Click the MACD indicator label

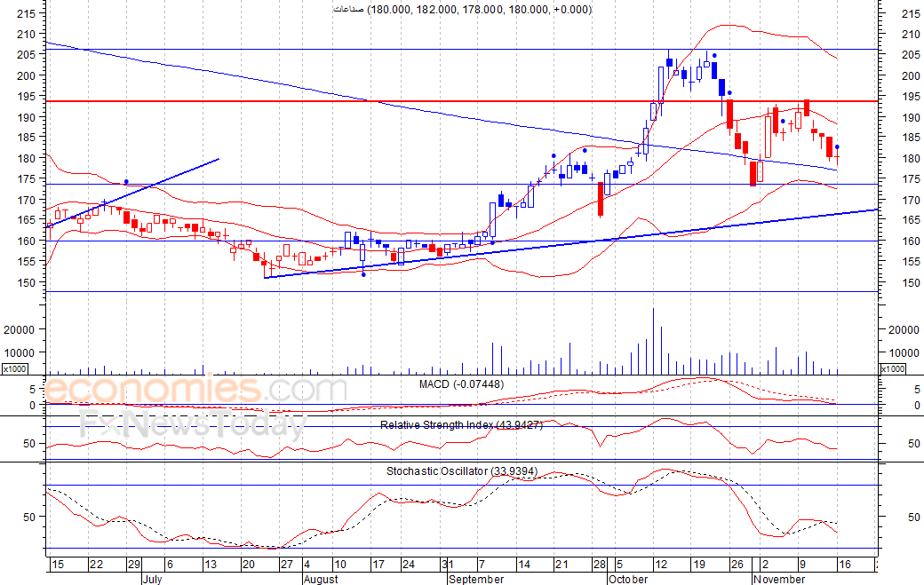point(461,383)
